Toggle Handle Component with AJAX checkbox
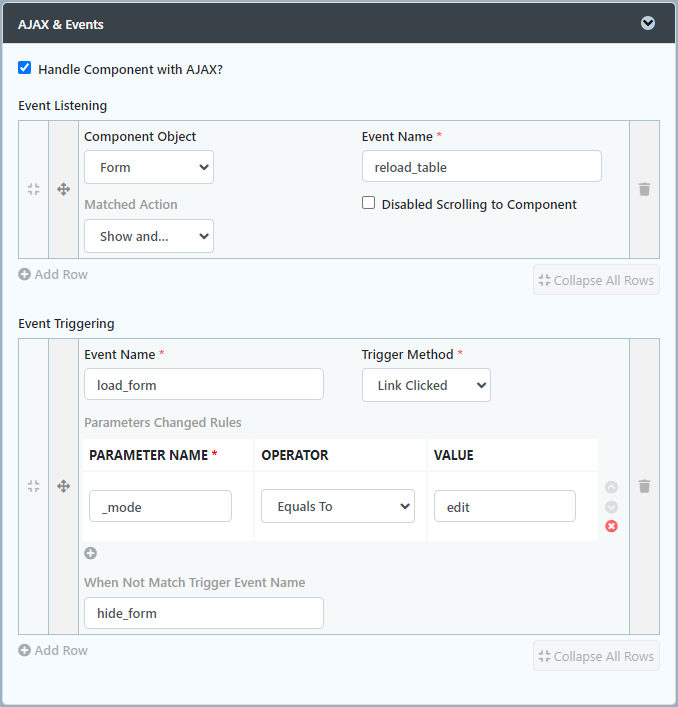 [x=25, y=69]
